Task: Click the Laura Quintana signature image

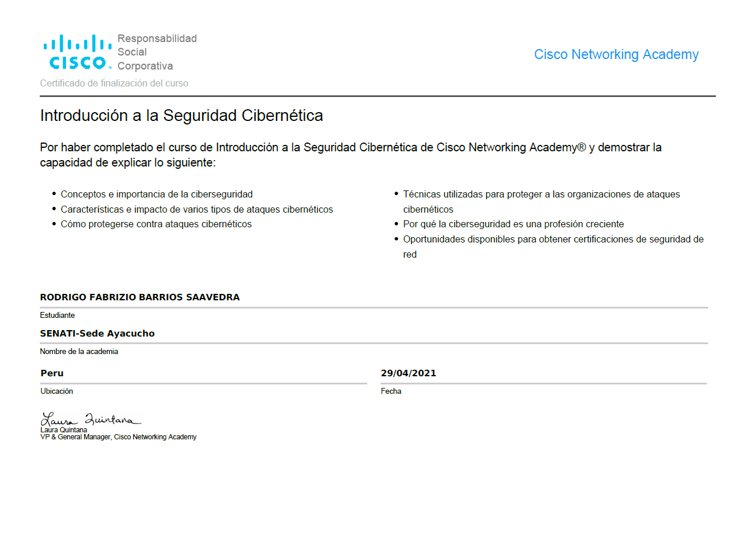Action: point(90,418)
